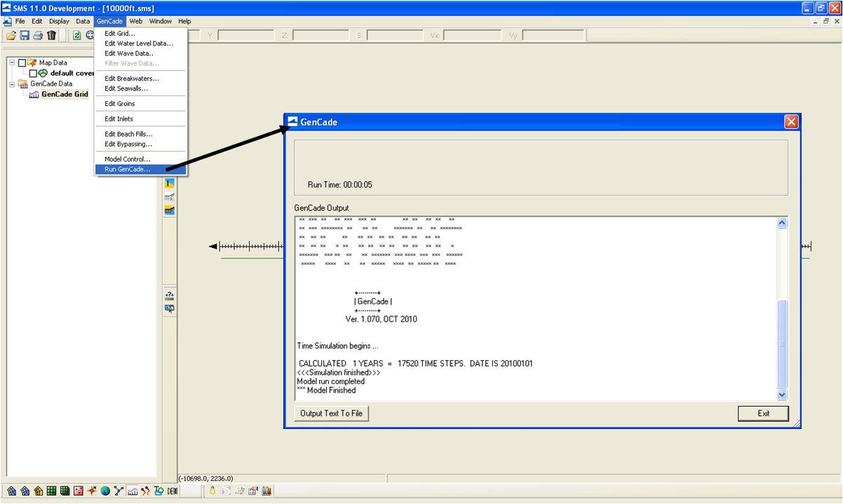The height and width of the screenshot is (504, 843).
Task: Open the File menu
Action: 20,21
